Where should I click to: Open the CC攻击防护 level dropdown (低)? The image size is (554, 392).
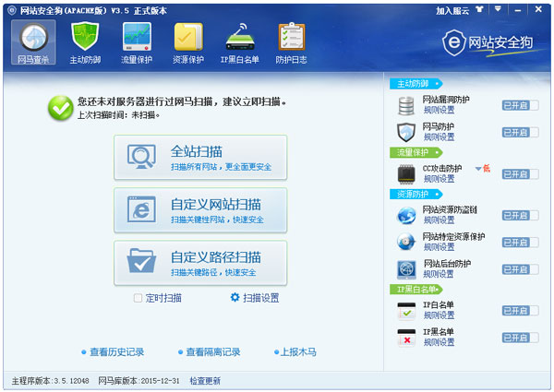pos(483,168)
